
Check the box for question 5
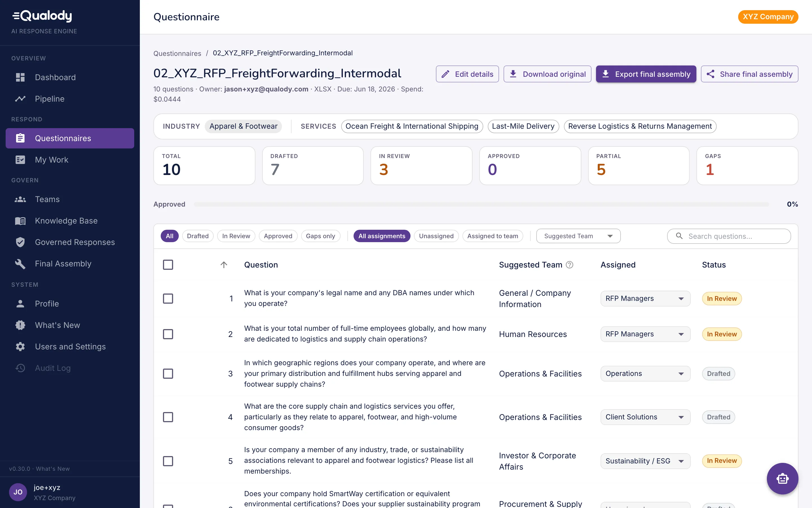[168, 461]
